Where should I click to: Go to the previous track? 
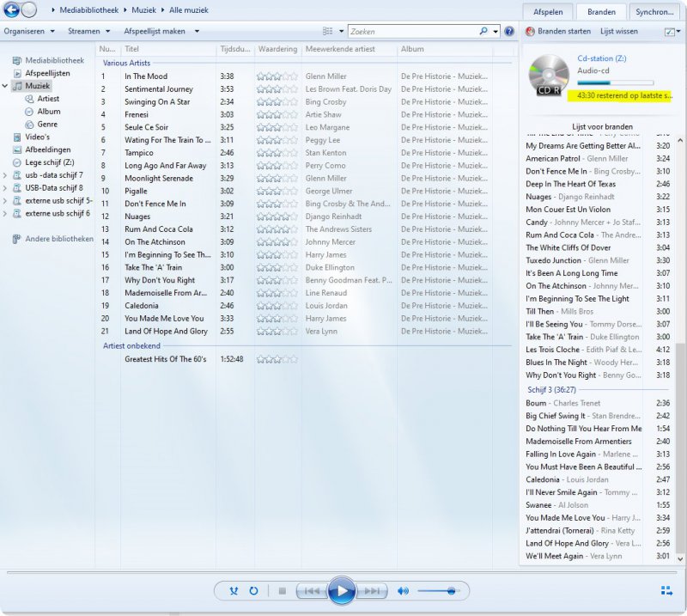(x=311, y=591)
